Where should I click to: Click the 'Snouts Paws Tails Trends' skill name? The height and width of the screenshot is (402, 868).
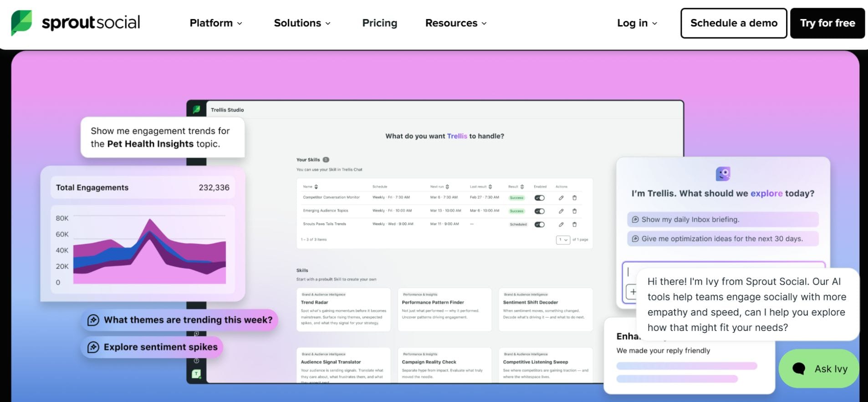click(324, 224)
